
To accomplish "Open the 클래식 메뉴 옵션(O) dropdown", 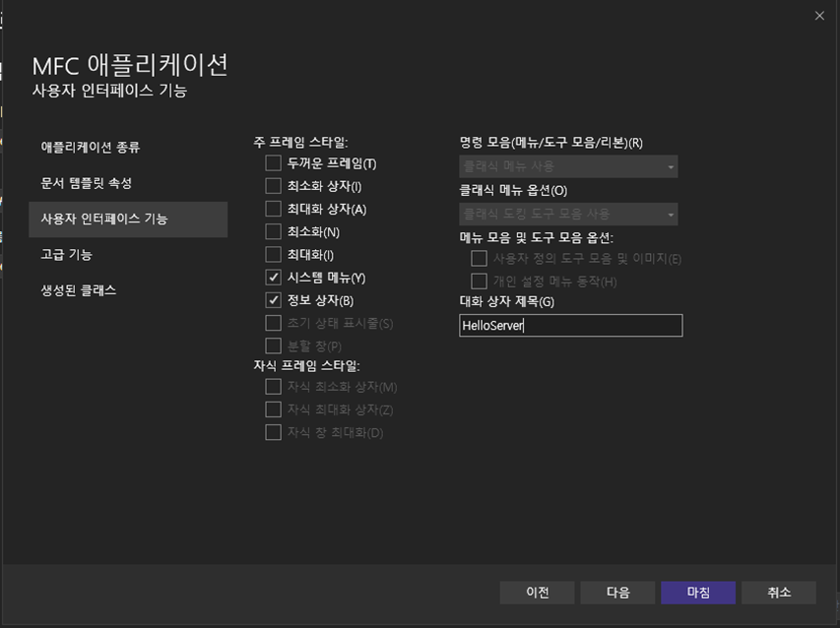I will [568, 215].
